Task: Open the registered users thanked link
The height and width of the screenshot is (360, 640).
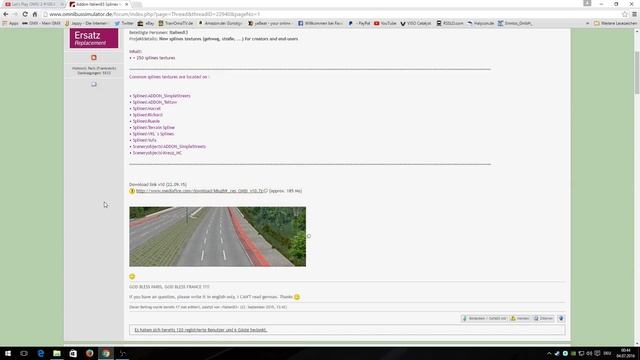Action: pyautogui.click(x=200, y=330)
